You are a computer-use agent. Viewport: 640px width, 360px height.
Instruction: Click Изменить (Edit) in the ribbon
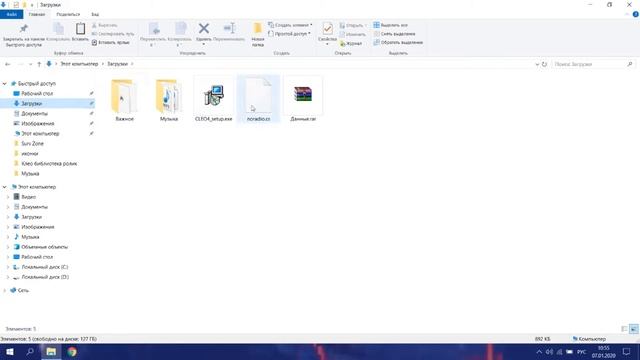[x=353, y=34]
